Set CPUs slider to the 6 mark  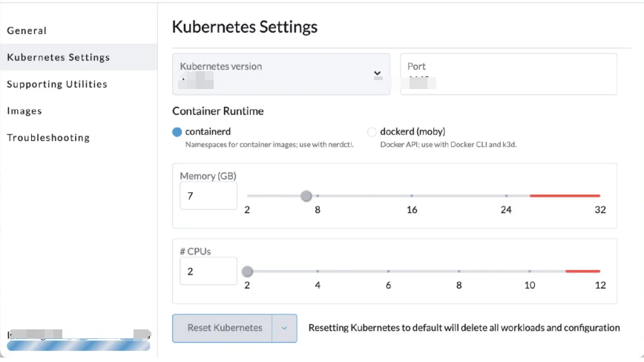click(x=388, y=271)
